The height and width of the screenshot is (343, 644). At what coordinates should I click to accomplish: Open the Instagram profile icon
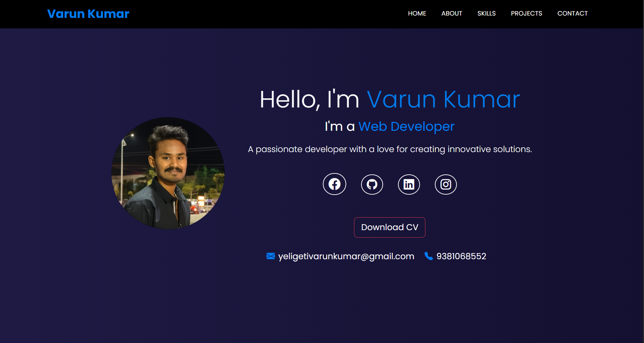click(446, 185)
